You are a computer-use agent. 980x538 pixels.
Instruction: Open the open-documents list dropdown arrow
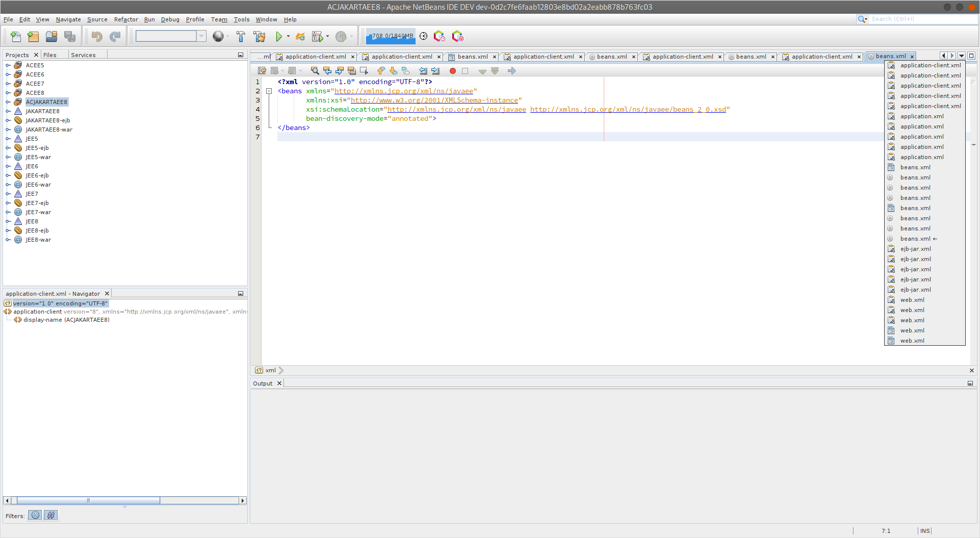click(x=962, y=56)
